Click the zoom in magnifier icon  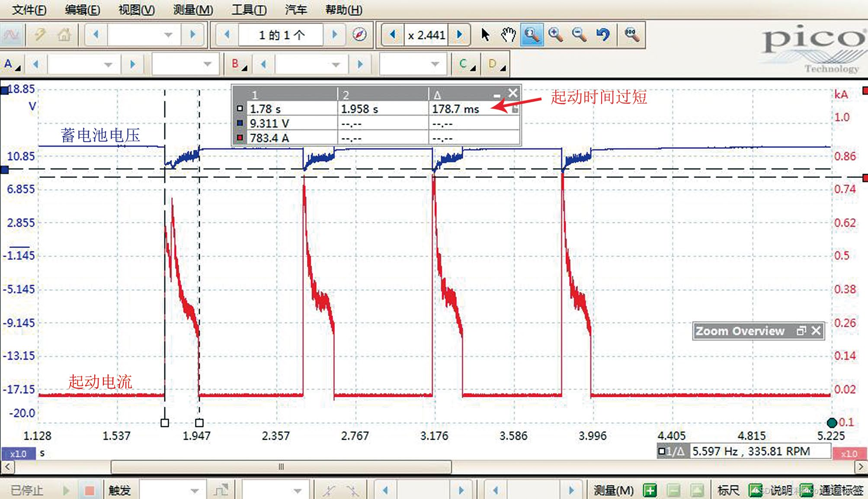[x=555, y=35]
